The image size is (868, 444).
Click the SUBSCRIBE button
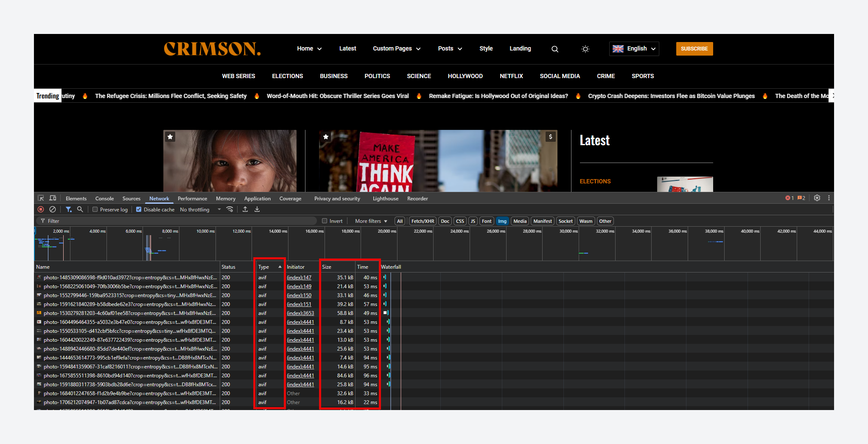coord(694,49)
